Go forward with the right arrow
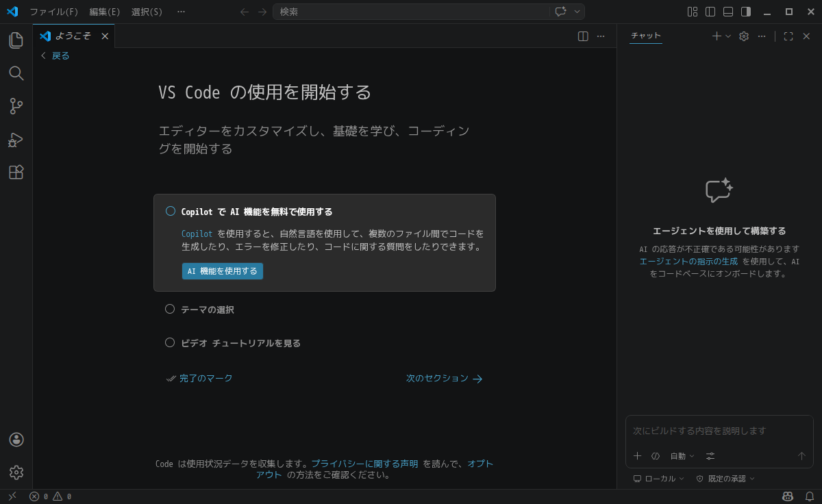 [x=262, y=12]
